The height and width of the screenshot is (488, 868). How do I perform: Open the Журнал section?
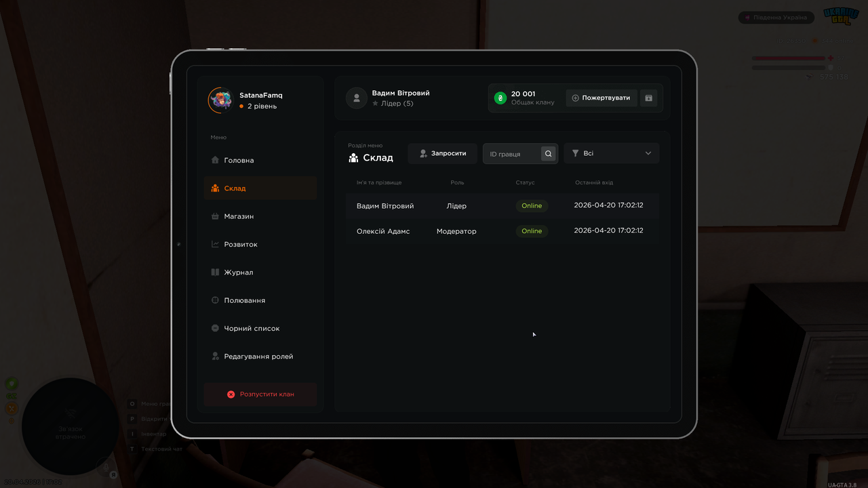click(x=260, y=272)
